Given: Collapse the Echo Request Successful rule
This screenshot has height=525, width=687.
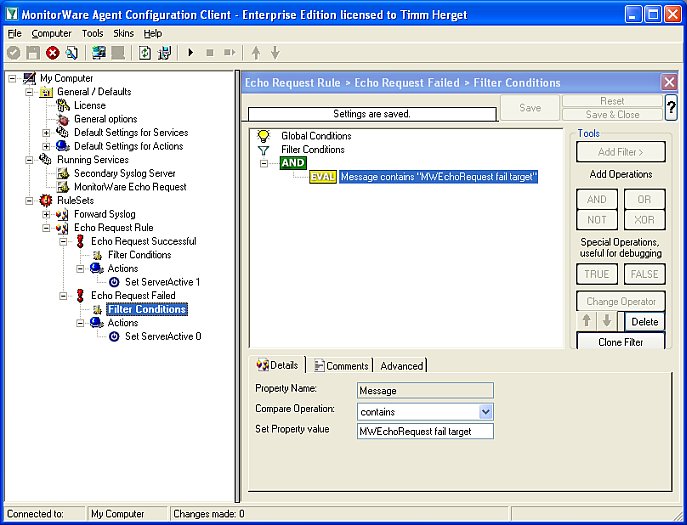Looking at the screenshot, I should coord(63,241).
